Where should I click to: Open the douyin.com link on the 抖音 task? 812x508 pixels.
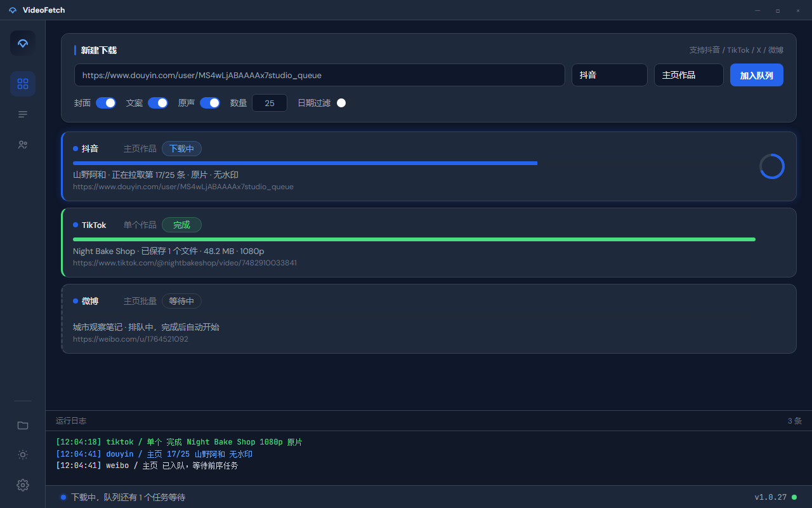(x=183, y=187)
